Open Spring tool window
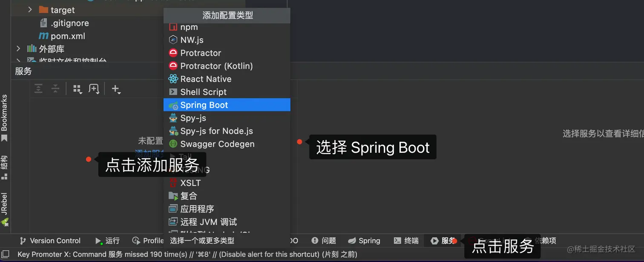Viewport: 644px width, 262px height. pyautogui.click(x=364, y=241)
